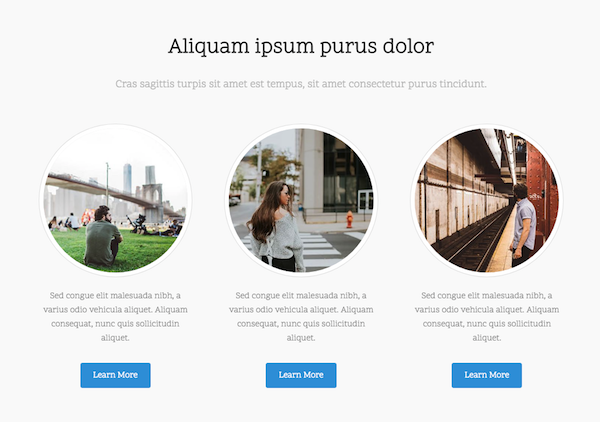600x422 pixels.
Task: Click Learn More under the crosswalk photo
Action: (x=301, y=375)
